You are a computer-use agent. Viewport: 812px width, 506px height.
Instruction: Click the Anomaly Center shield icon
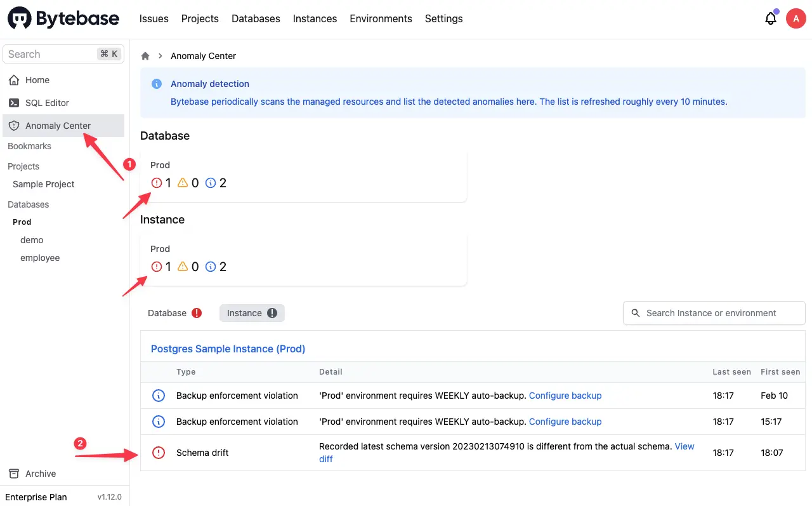[x=14, y=126]
